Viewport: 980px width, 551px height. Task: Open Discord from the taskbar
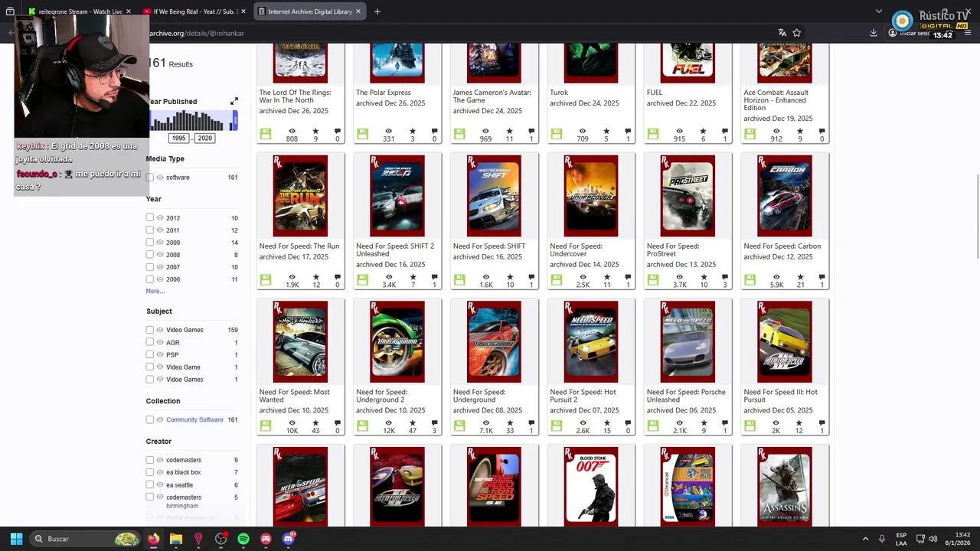pos(288,539)
